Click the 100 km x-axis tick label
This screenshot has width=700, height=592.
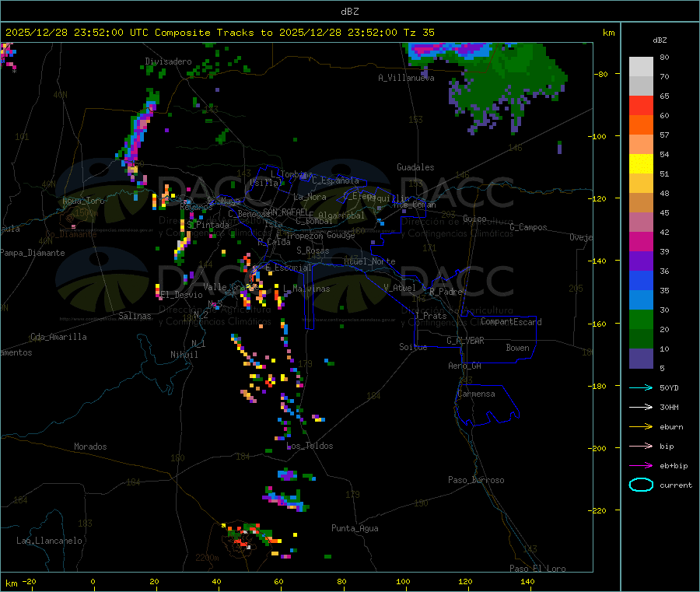[403, 581]
